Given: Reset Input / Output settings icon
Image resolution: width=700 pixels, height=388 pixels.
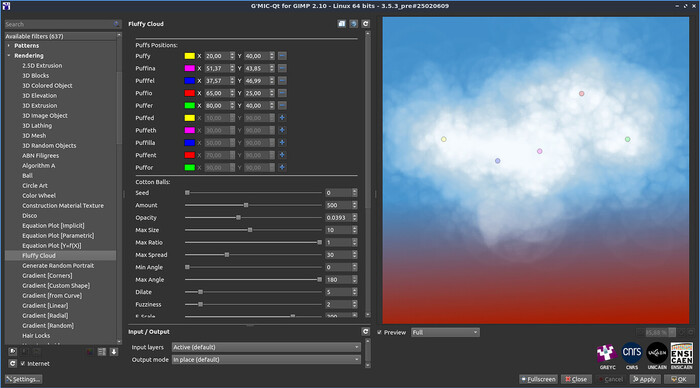Looking at the screenshot, I should pos(365,331).
